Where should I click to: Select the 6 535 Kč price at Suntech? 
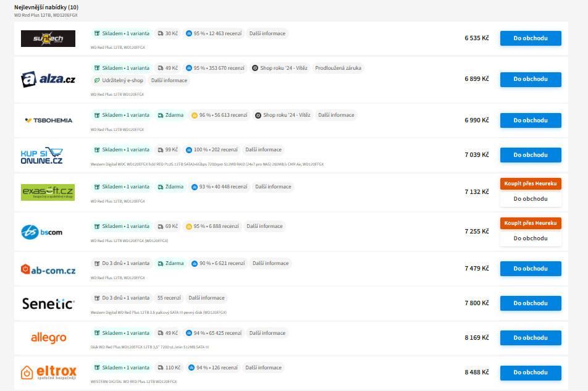[477, 38]
